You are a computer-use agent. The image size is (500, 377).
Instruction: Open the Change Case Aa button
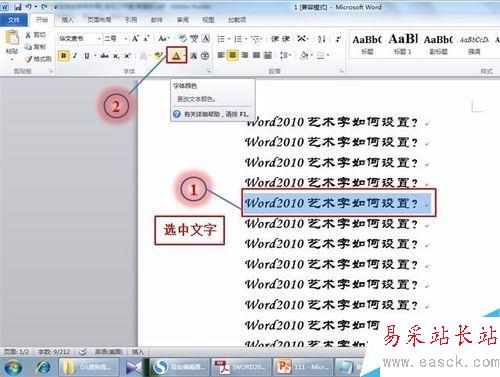tap(163, 39)
